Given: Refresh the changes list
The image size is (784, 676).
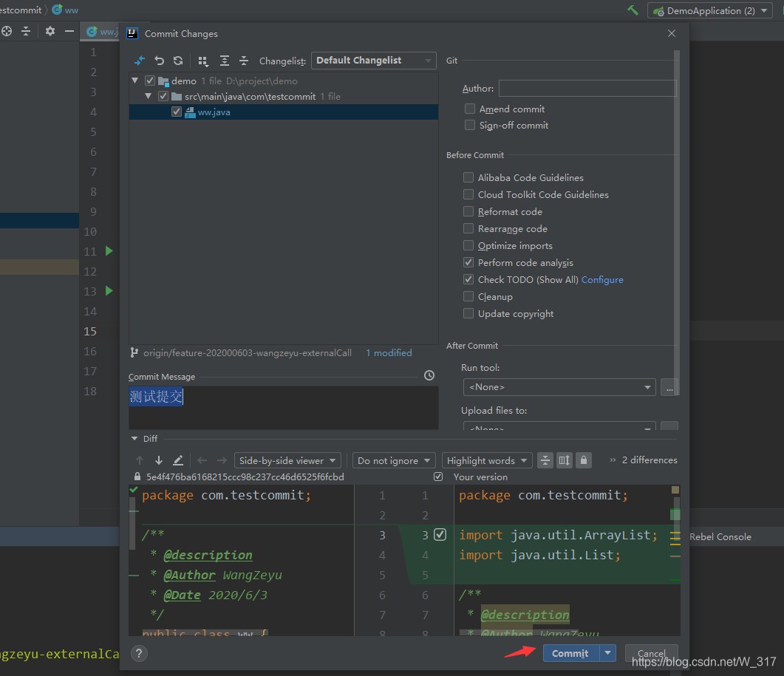Looking at the screenshot, I should click(178, 61).
